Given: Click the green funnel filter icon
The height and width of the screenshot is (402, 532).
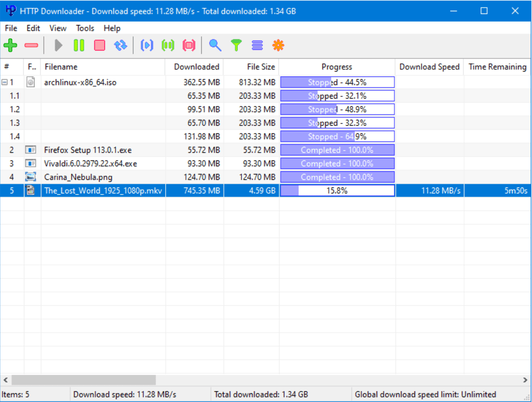Looking at the screenshot, I should pyautogui.click(x=236, y=45).
